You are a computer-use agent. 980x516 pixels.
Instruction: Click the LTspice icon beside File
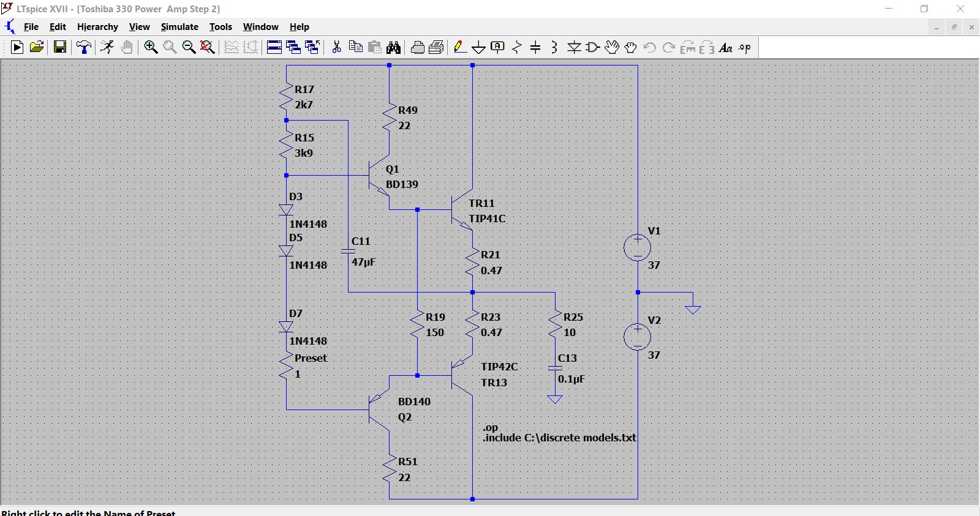(x=10, y=27)
